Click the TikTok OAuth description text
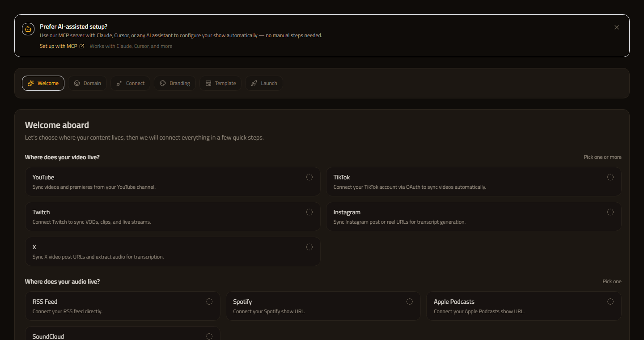This screenshot has width=644, height=340. [x=410, y=187]
